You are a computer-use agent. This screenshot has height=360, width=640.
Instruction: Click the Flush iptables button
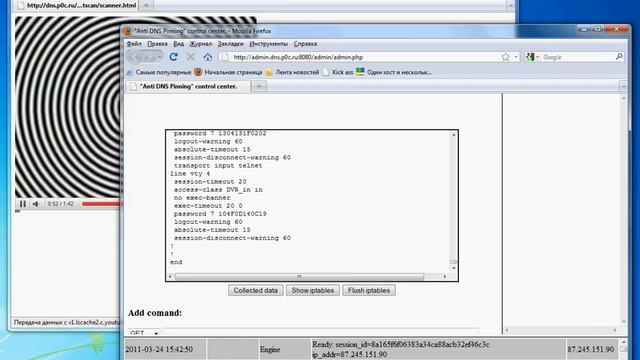coord(369,290)
